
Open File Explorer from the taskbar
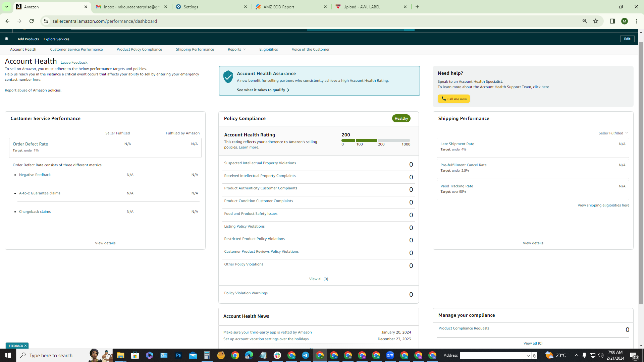(x=121, y=355)
